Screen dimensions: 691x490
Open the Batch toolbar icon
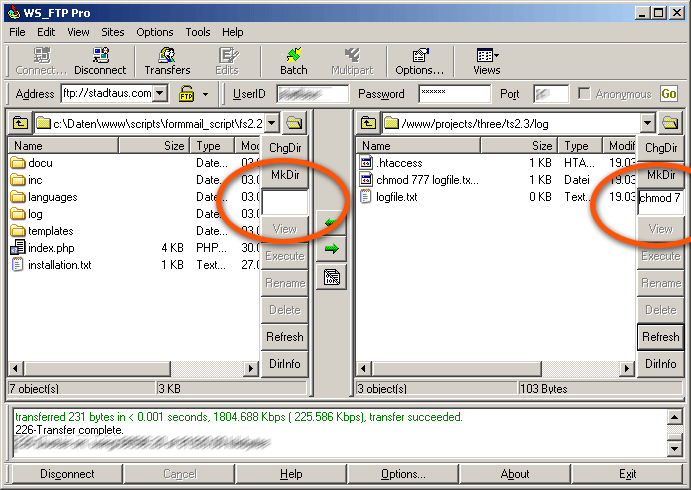click(x=293, y=61)
